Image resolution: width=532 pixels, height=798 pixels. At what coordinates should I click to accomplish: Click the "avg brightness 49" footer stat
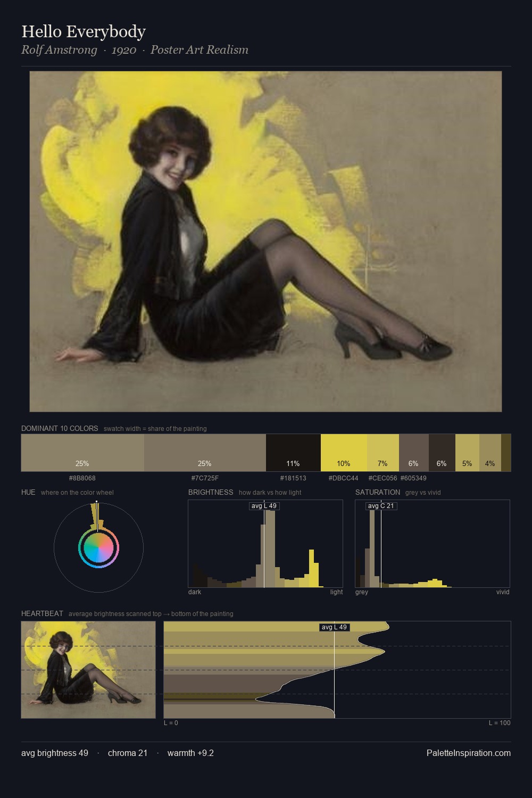click(x=55, y=753)
